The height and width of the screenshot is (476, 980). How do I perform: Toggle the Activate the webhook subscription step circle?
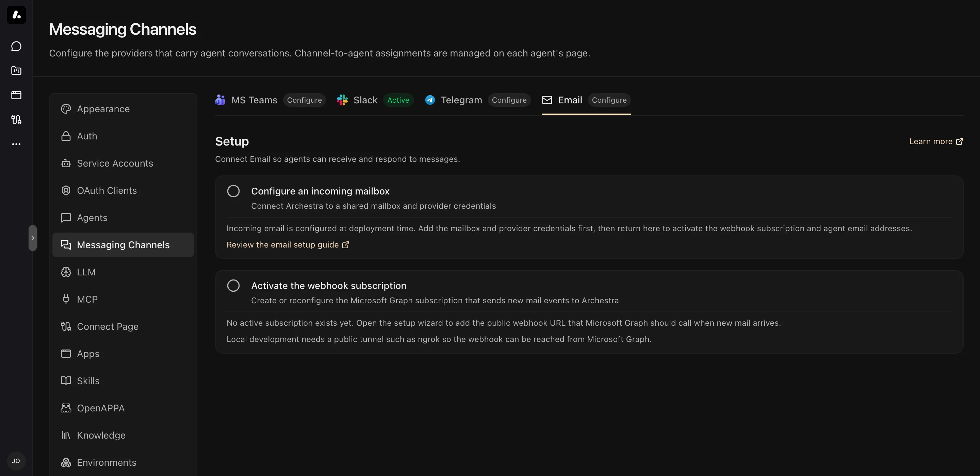[x=233, y=286]
